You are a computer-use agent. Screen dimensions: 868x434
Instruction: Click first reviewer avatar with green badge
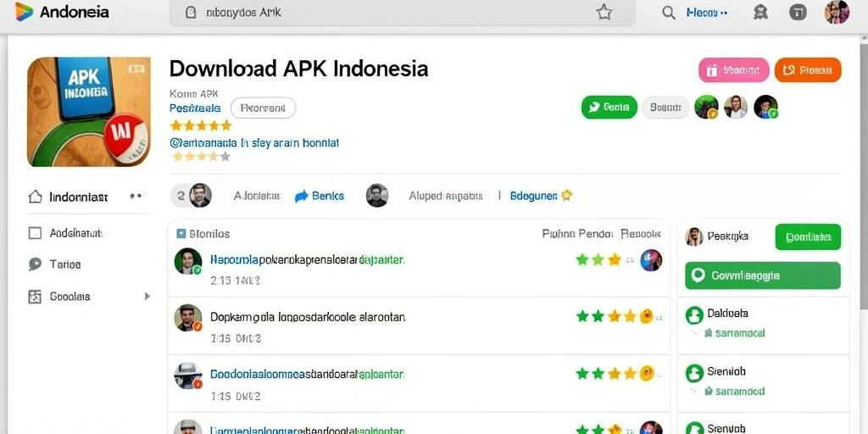coord(188,261)
